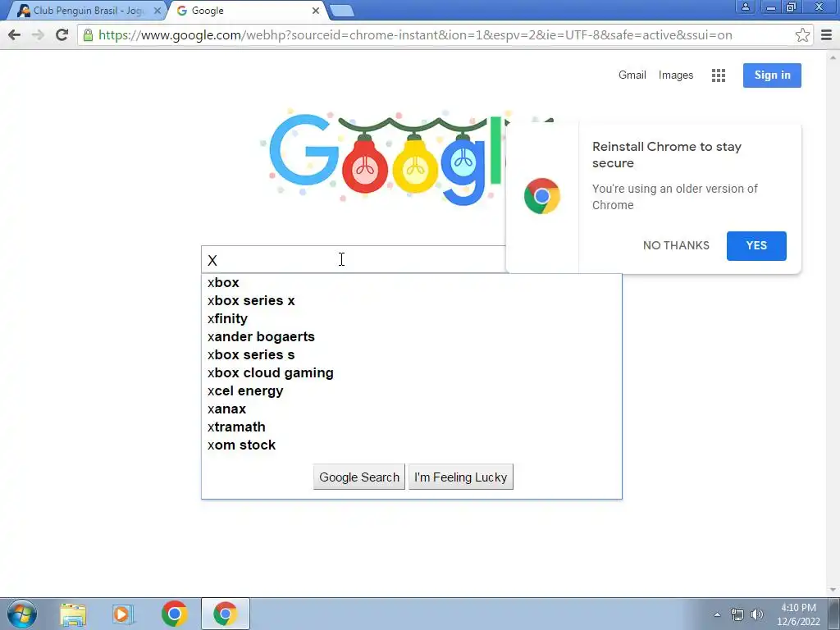Screen dimensions: 840x630
Task: Choose the 'xtramath' suggestion
Action: coord(412,427)
